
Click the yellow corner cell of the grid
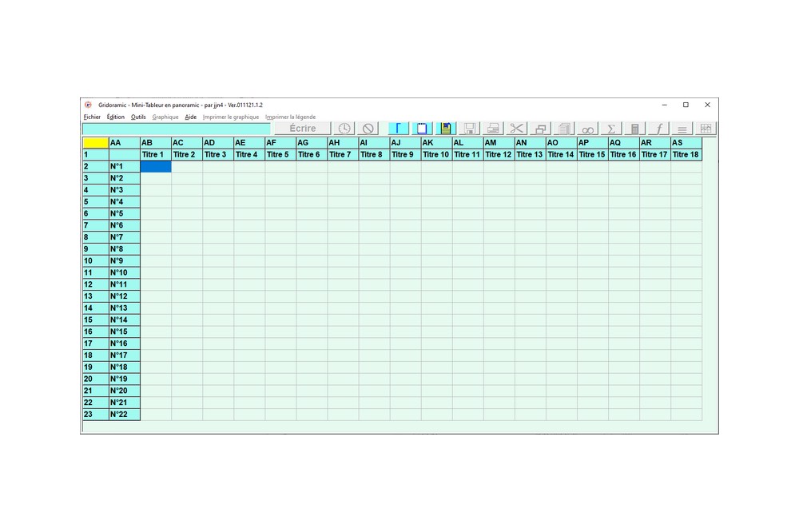point(95,143)
